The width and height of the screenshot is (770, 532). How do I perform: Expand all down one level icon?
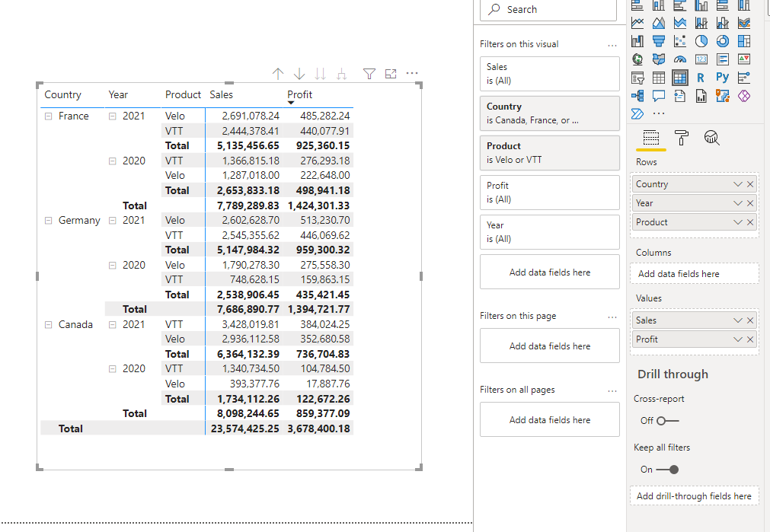tap(341, 74)
